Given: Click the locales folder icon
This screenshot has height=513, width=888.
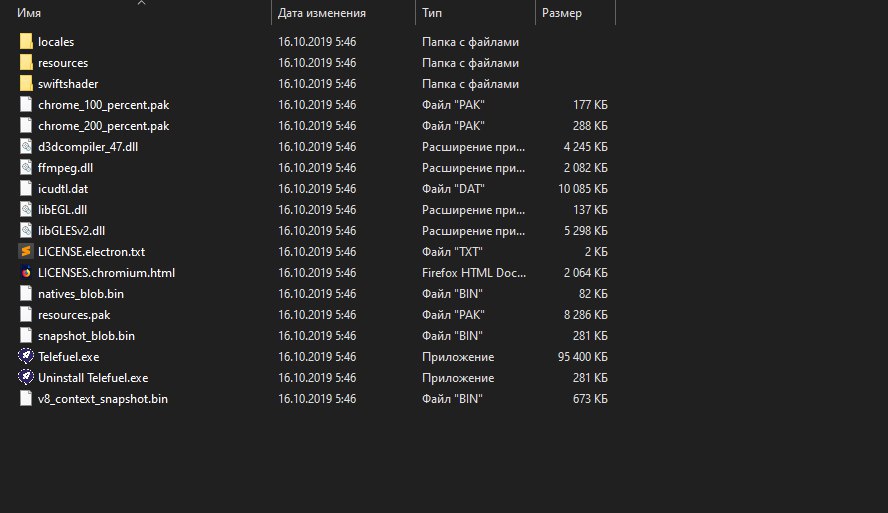Looking at the screenshot, I should pyautogui.click(x=26, y=42).
